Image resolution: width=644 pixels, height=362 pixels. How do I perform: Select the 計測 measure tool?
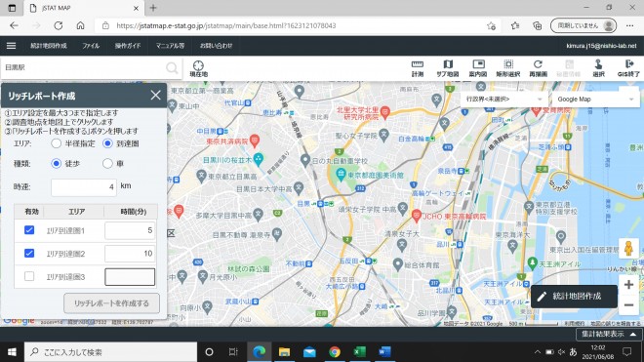point(418,68)
